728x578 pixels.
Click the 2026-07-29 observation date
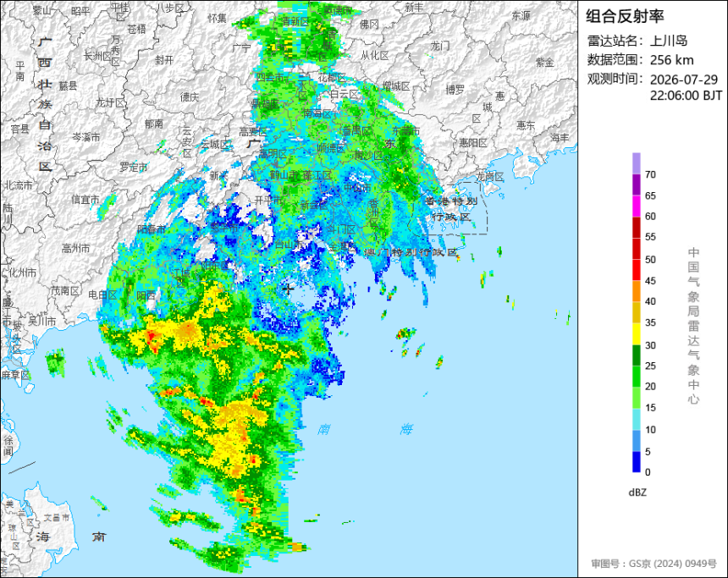click(x=683, y=80)
